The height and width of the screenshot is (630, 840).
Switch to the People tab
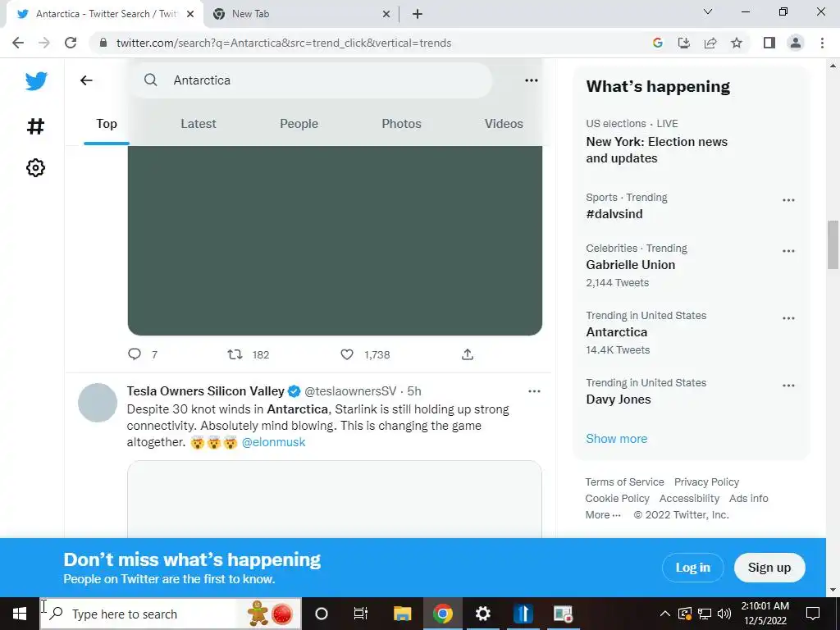(299, 124)
